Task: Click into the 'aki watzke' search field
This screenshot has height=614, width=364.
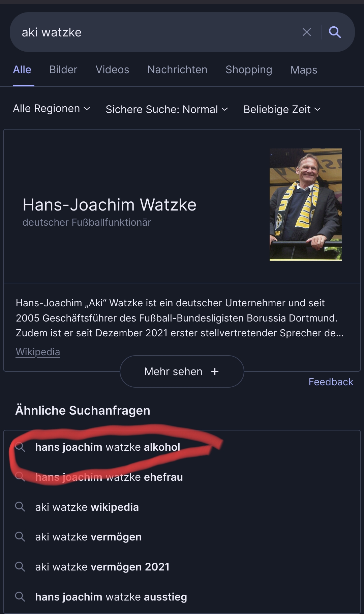Action: [x=155, y=32]
